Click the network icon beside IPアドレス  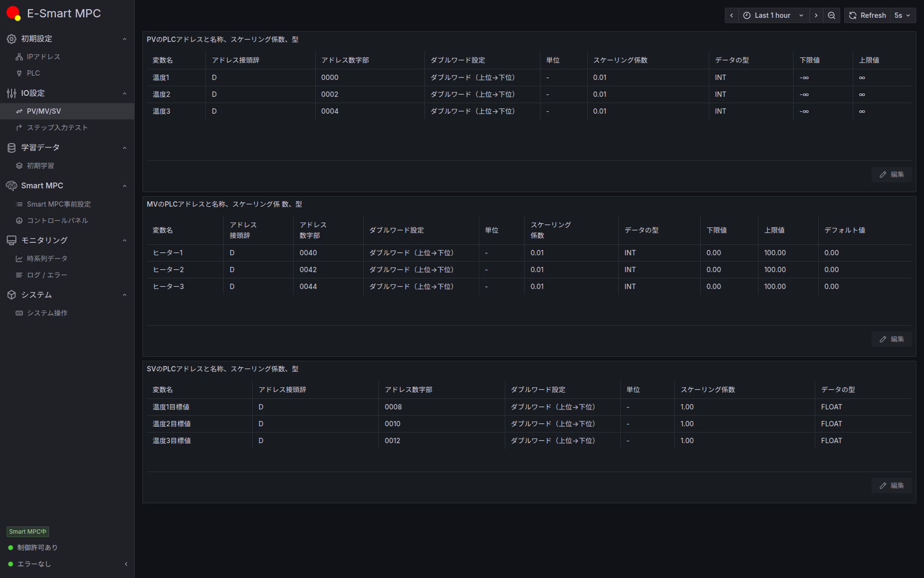[19, 57]
